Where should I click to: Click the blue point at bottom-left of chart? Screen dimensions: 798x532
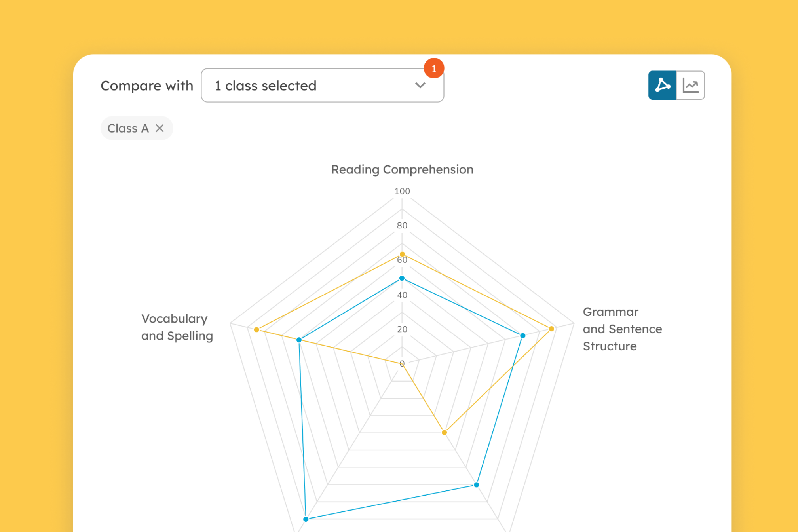(306, 519)
